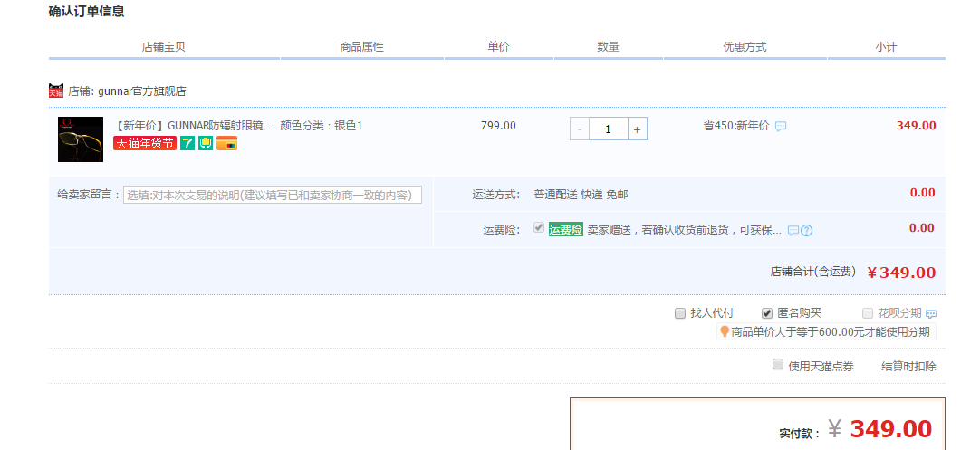Click the 小计 column header
This screenshot has width=980, height=450.
pyautogui.click(x=886, y=47)
